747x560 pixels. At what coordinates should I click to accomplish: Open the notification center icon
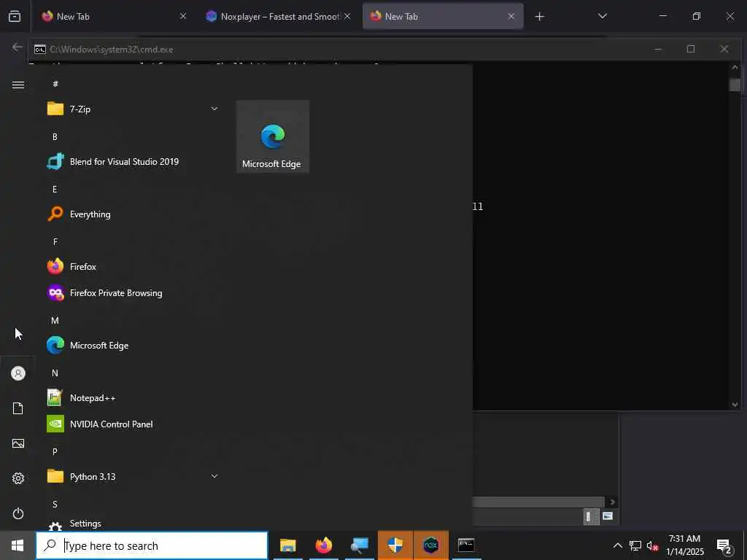724,546
